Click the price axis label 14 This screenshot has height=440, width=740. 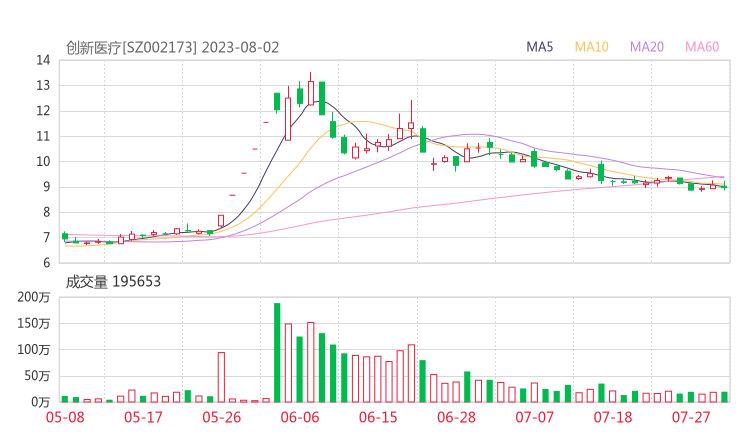click(x=43, y=60)
